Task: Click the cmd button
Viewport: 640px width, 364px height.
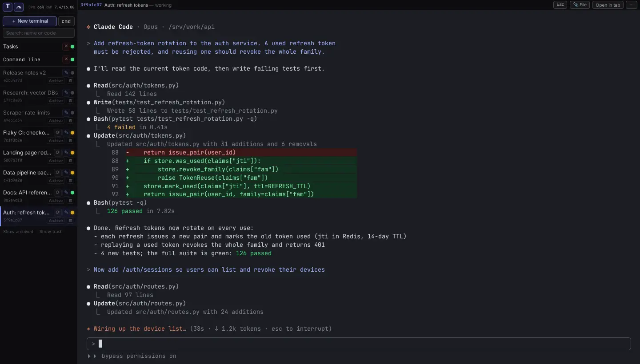Action: click(x=66, y=21)
